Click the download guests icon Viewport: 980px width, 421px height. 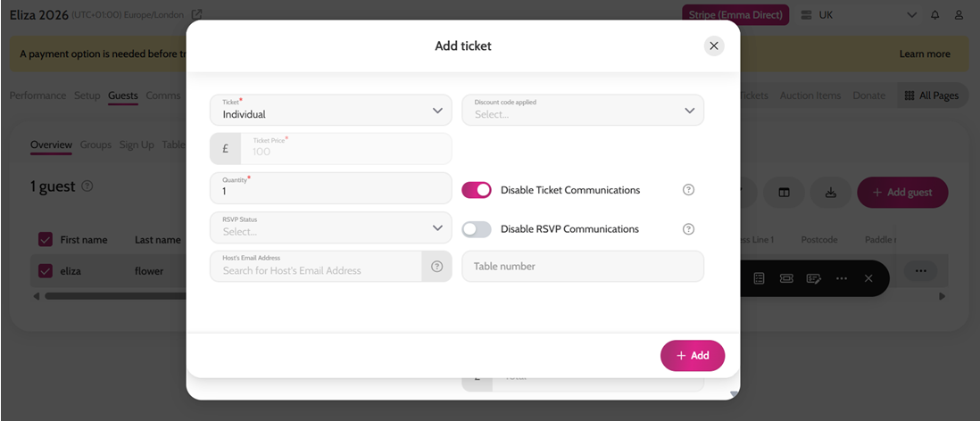pyautogui.click(x=831, y=193)
